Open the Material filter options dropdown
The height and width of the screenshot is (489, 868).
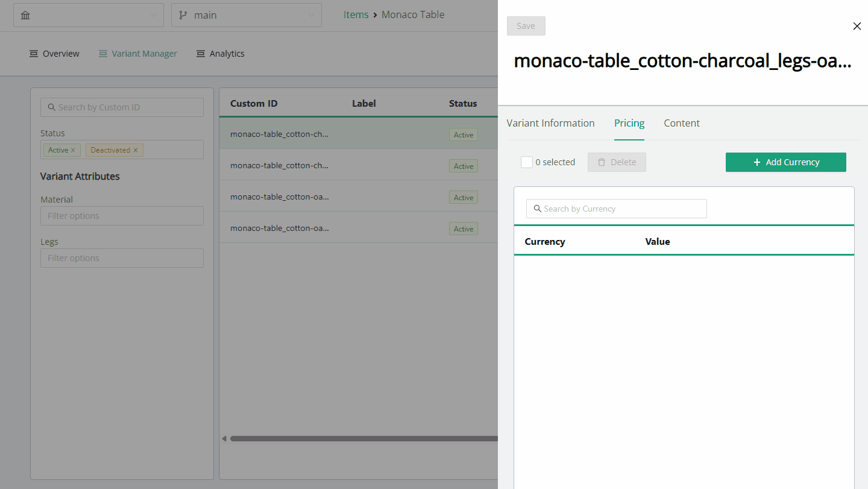click(122, 216)
